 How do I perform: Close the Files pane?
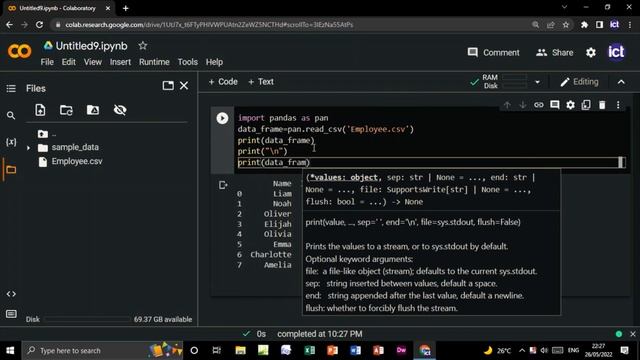click(x=184, y=85)
